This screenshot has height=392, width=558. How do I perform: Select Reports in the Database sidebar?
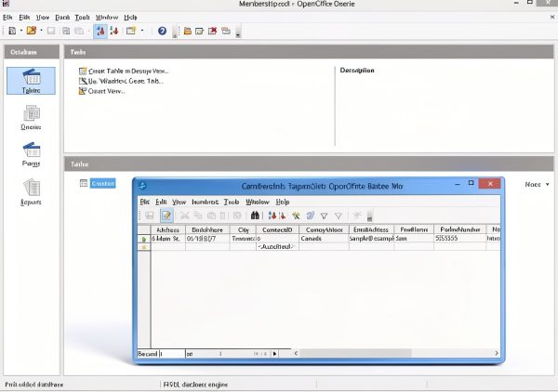[x=31, y=192]
